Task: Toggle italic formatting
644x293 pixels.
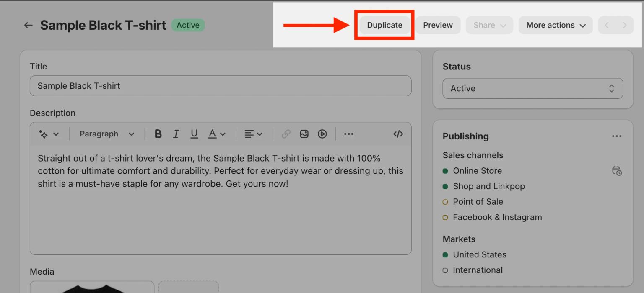Action: (x=176, y=134)
